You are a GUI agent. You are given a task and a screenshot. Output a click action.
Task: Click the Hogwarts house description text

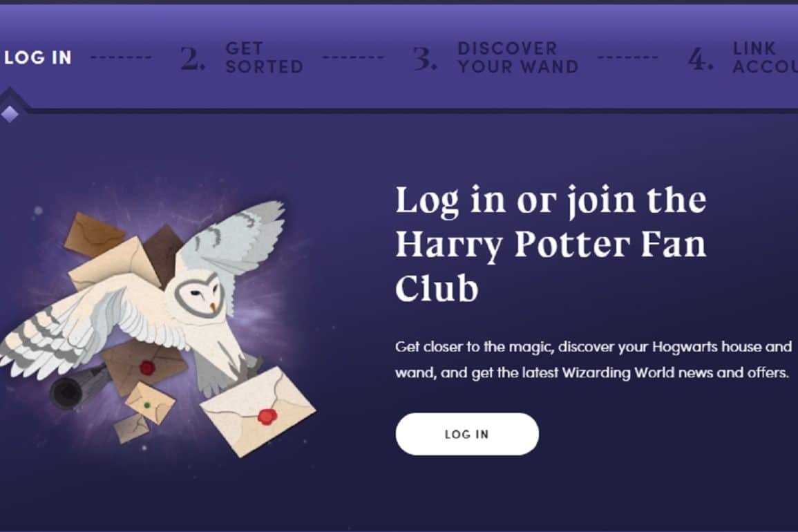click(593, 359)
